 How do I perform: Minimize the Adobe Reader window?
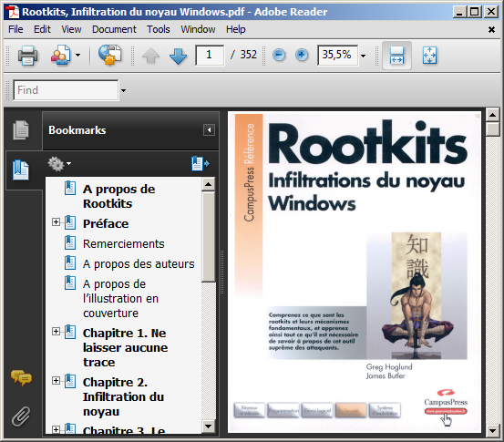click(x=459, y=12)
